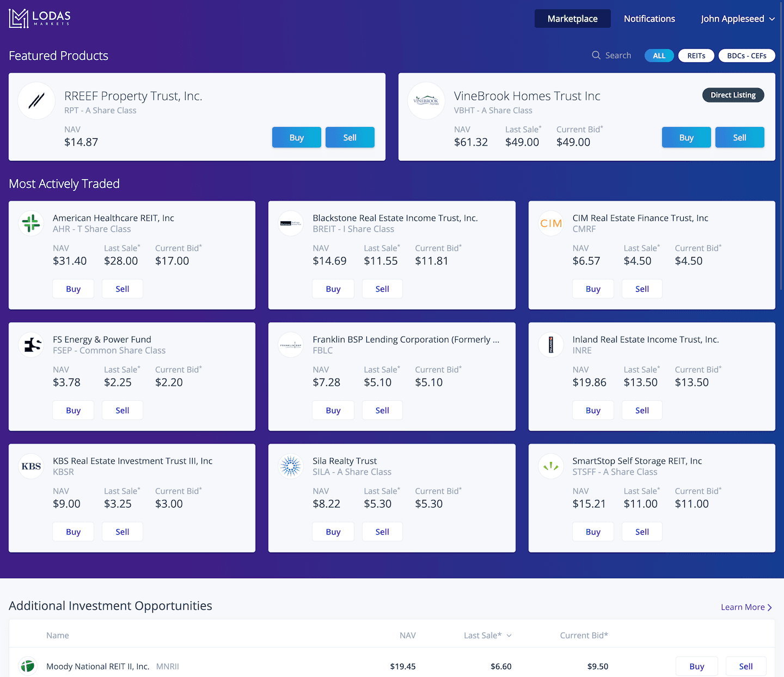784x677 pixels.
Task: Buy CIM Real Estate Finance Trust
Action: tap(593, 289)
